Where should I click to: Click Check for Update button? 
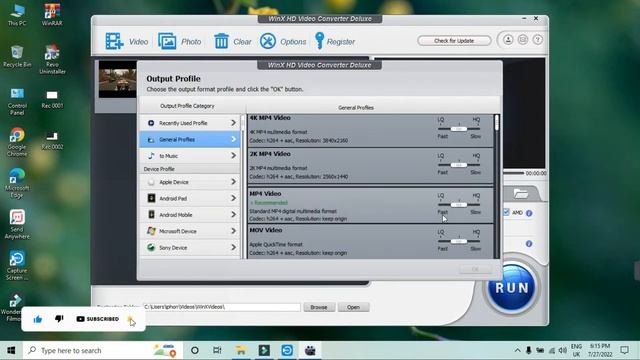point(454,40)
